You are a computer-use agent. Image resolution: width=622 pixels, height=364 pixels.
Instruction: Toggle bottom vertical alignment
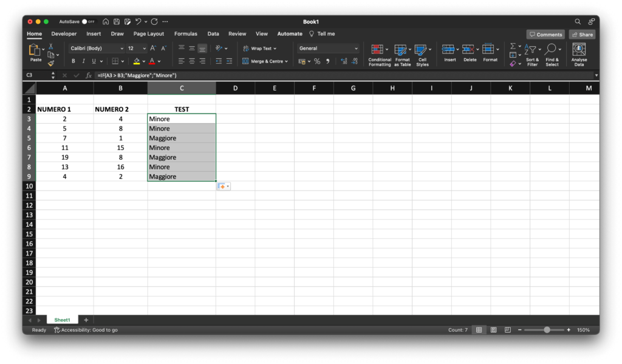(202, 49)
